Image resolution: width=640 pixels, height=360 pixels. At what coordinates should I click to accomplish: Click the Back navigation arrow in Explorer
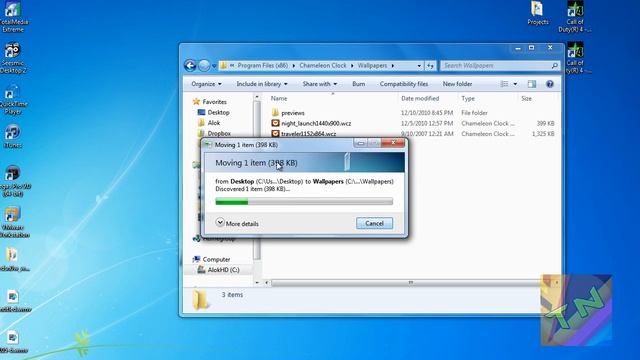click(x=190, y=65)
